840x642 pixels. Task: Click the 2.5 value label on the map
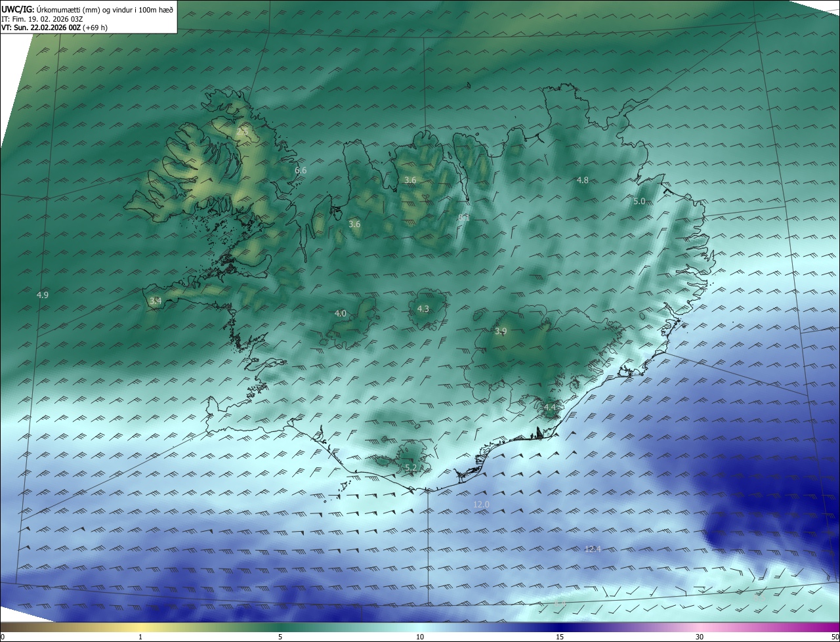242,132
